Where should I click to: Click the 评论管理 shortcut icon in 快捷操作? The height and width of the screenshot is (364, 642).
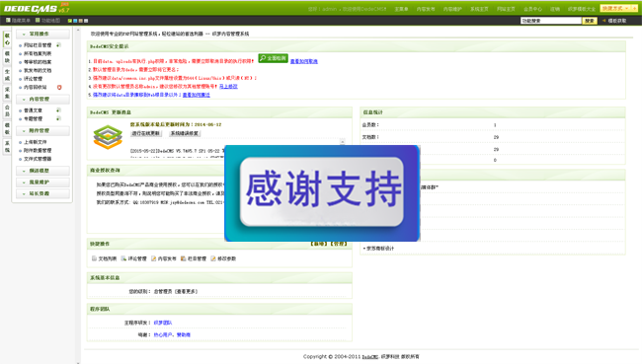tap(123, 258)
